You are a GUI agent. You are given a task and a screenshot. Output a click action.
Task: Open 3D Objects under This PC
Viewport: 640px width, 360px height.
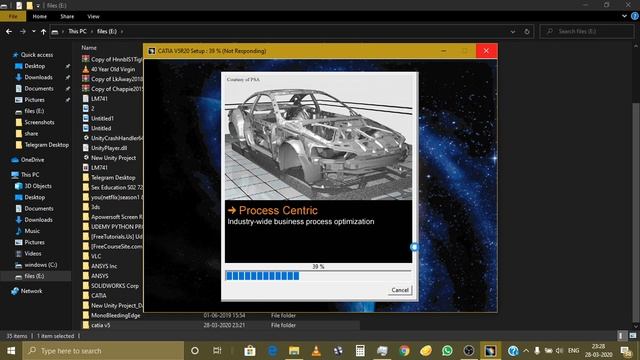click(38, 186)
